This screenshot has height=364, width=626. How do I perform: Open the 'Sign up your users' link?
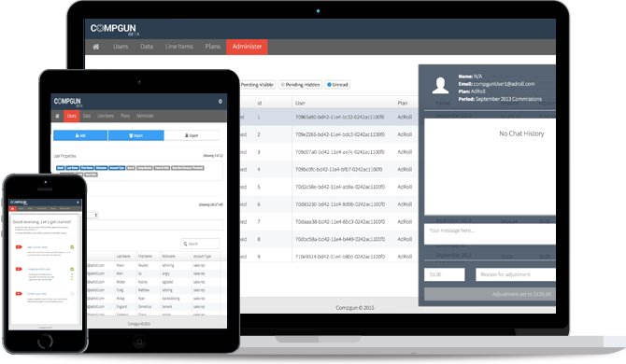pos(37,247)
